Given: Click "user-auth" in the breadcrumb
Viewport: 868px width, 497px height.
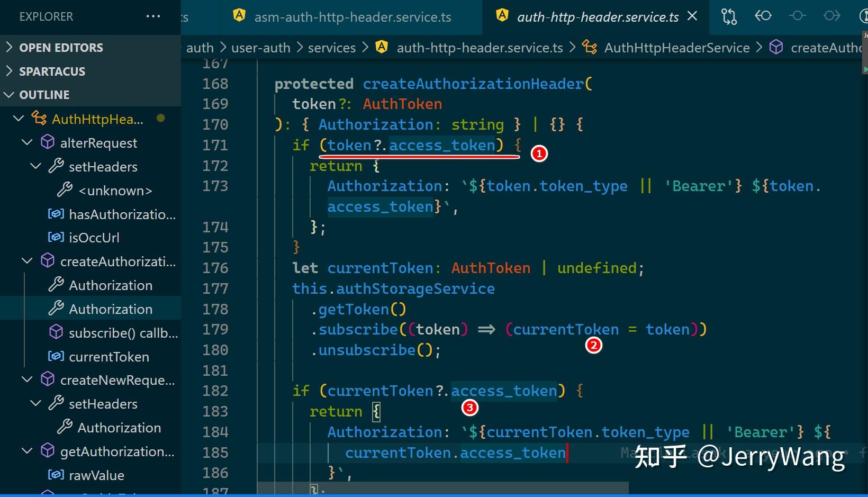Looking at the screenshot, I should [x=260, y=47].
